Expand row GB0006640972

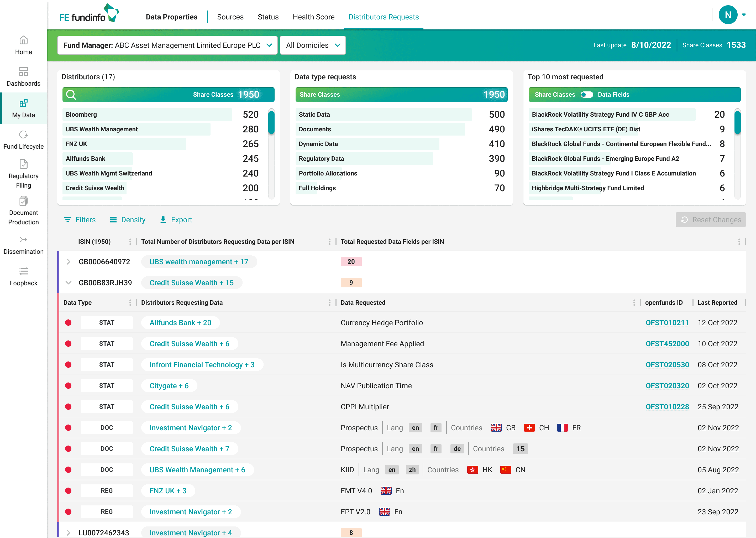tap(69, 262)
